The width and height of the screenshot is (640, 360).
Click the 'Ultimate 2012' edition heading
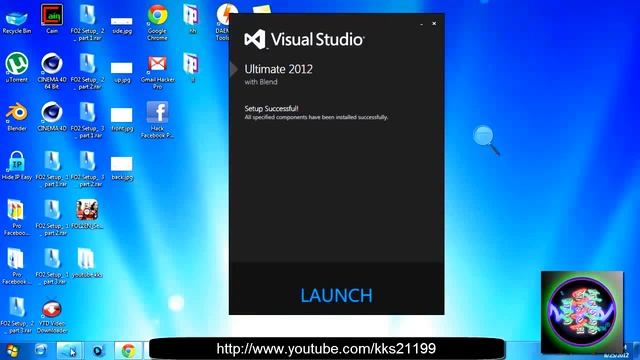[x=278, y=69]
